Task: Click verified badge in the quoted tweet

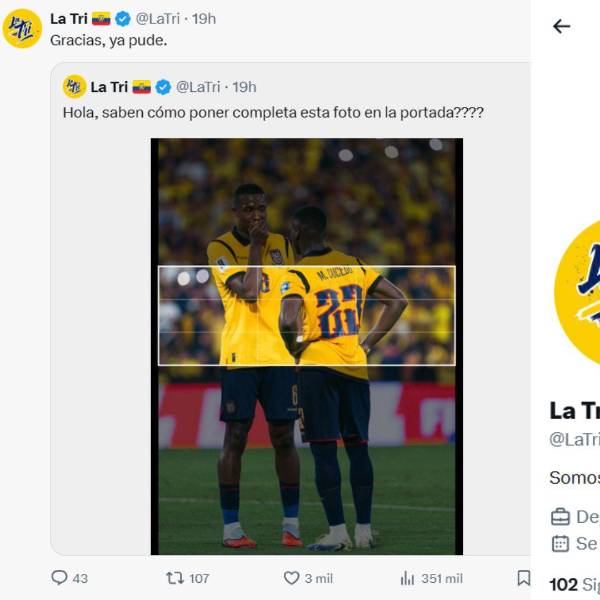Action: (x=163, y=87)
